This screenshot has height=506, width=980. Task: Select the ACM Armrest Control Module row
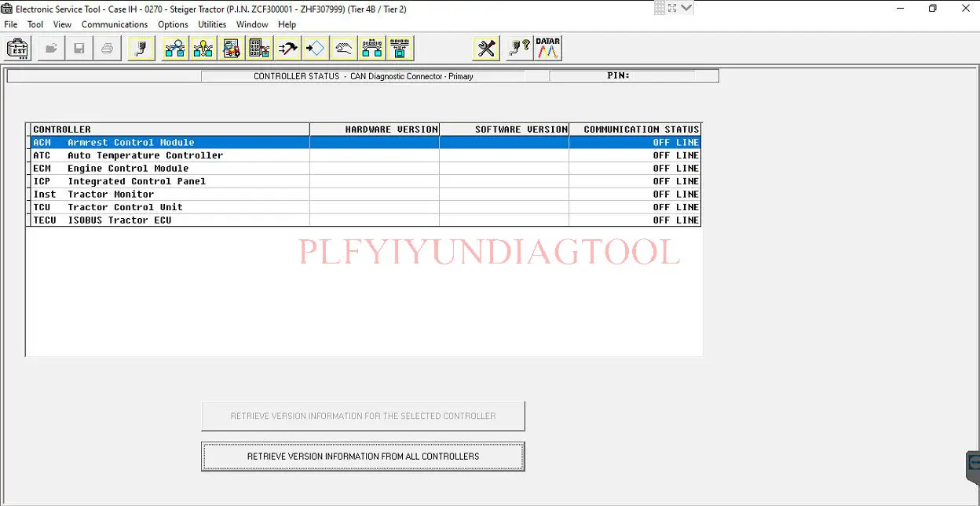coord(365,143)
